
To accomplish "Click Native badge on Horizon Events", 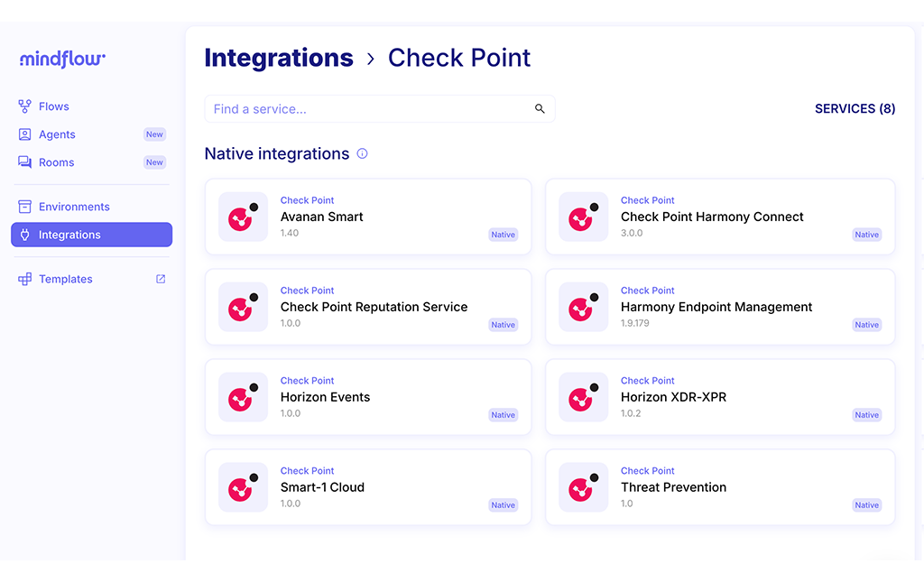I will (504, 415).
